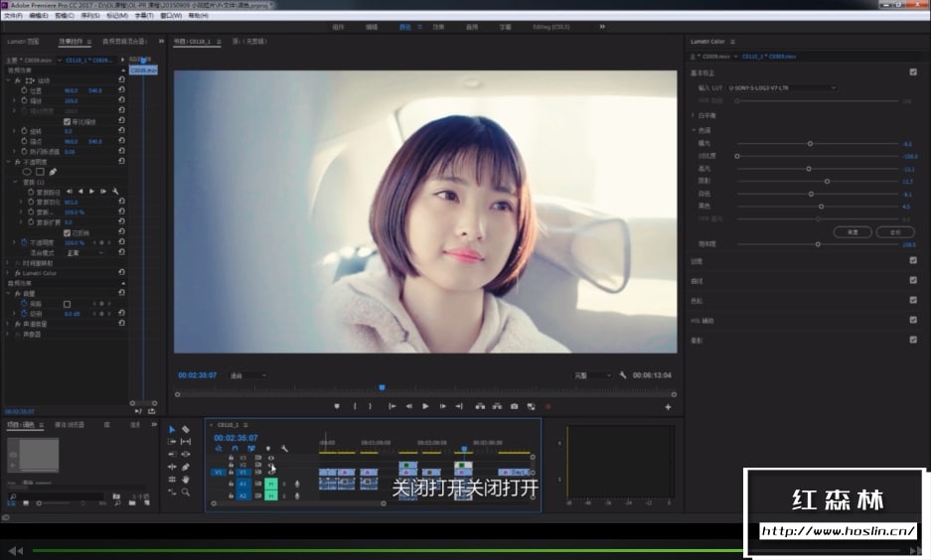
Task: Open the playback resolution dropdown
Action: tap(592, 375)
